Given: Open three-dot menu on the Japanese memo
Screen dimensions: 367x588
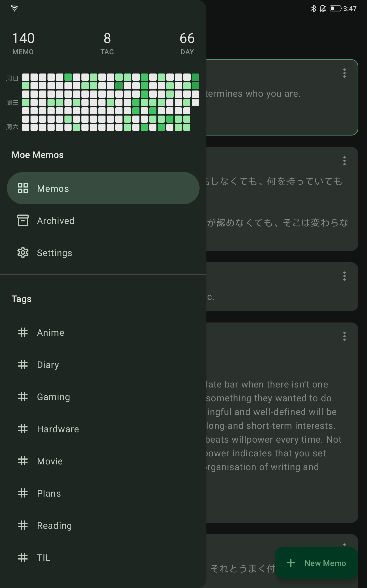Looking at the screenshot, I should coord(344,161).
